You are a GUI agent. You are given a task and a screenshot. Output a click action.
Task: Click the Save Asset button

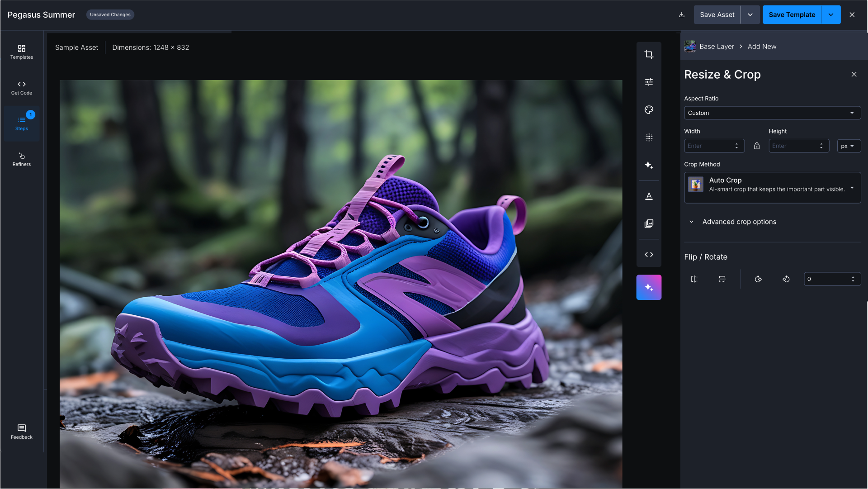[x=717, y=15]
